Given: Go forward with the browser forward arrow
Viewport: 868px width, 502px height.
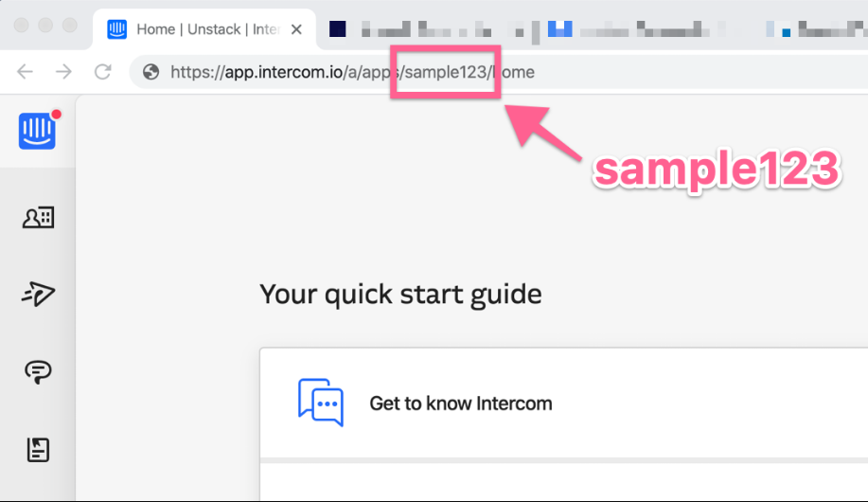Looking at the screenshot, I should pyautogui.click(x=63, y=71).
